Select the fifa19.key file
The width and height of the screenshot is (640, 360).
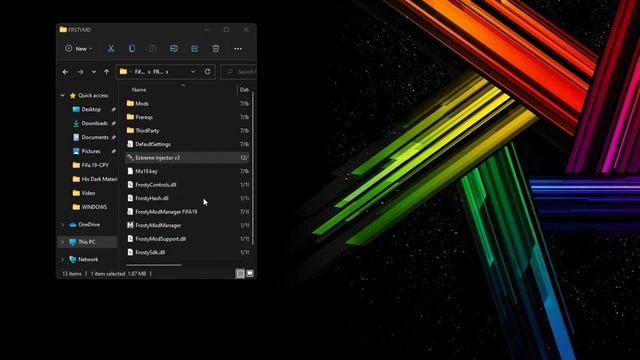pyautogui.click(x=147, y=171)
